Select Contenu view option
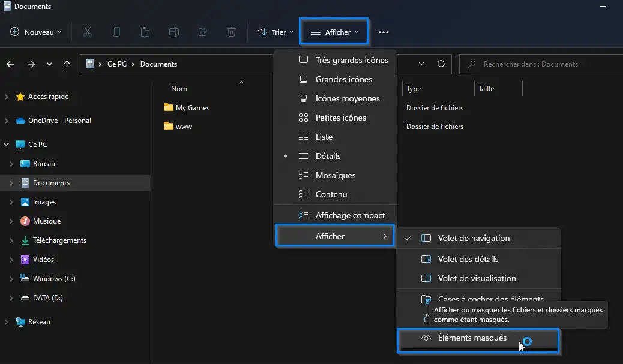The image size is (623, 364). tap(336, 194)
